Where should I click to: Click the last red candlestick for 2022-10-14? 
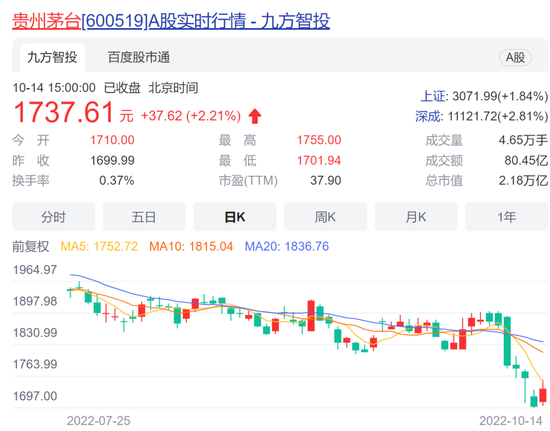tap(543, 395)
